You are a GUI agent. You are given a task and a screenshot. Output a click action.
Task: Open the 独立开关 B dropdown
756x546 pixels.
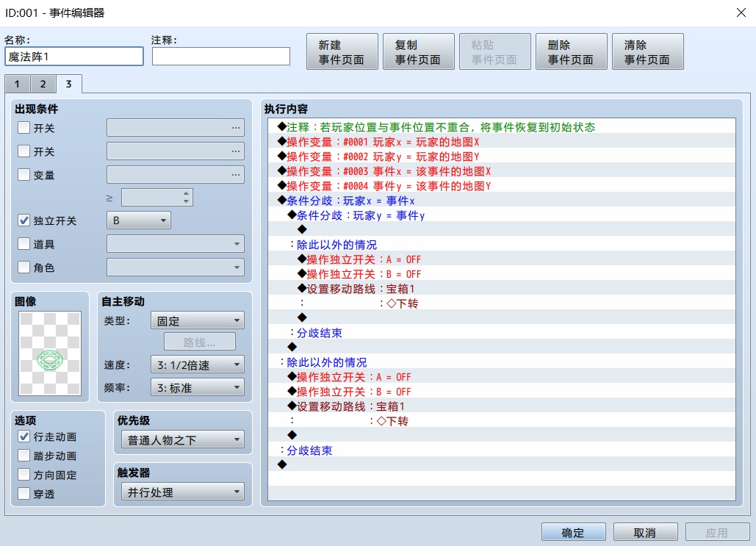pos(139,220)
